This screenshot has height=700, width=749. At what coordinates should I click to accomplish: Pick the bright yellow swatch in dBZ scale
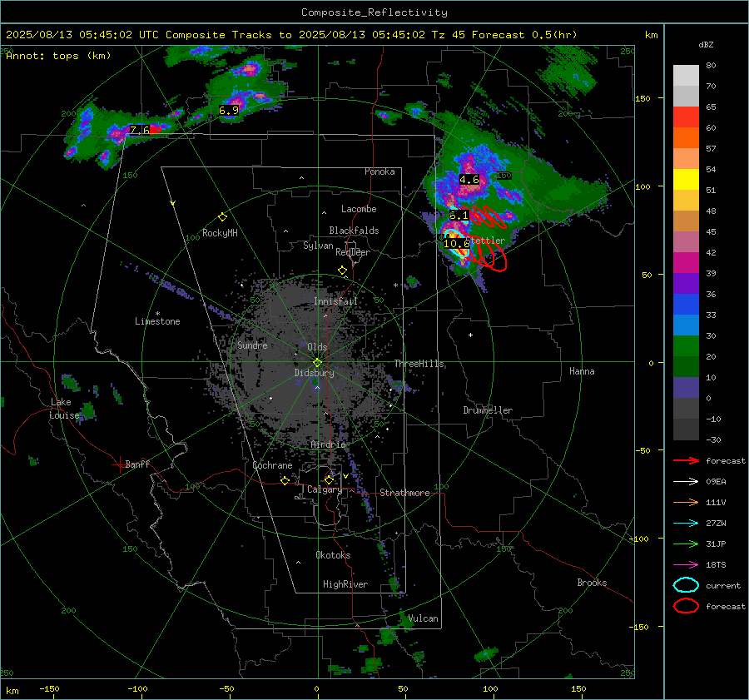pyautogui.click(x=686, y=180)
